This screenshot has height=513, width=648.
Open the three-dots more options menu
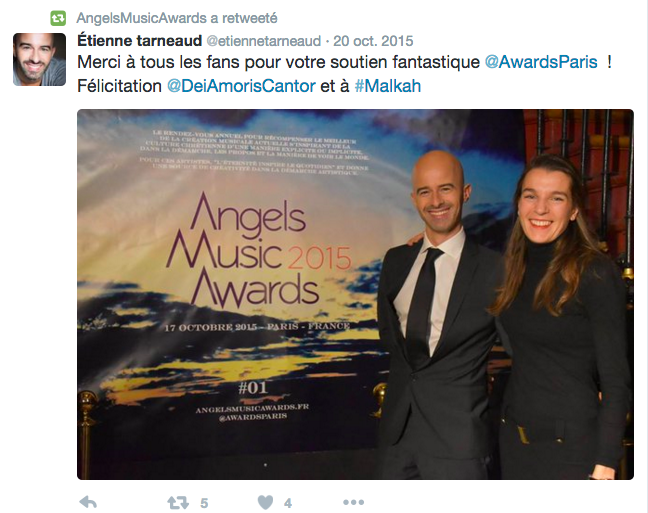(354, 502)
